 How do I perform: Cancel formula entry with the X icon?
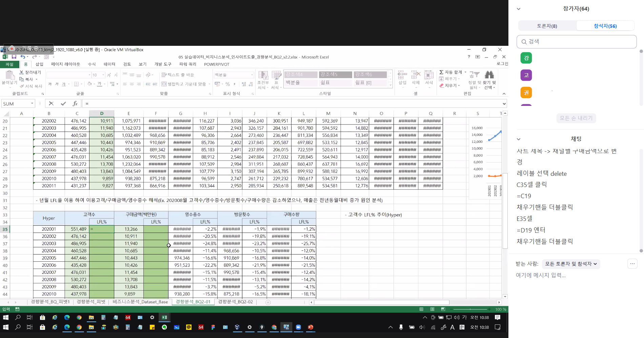click(51, 104)
